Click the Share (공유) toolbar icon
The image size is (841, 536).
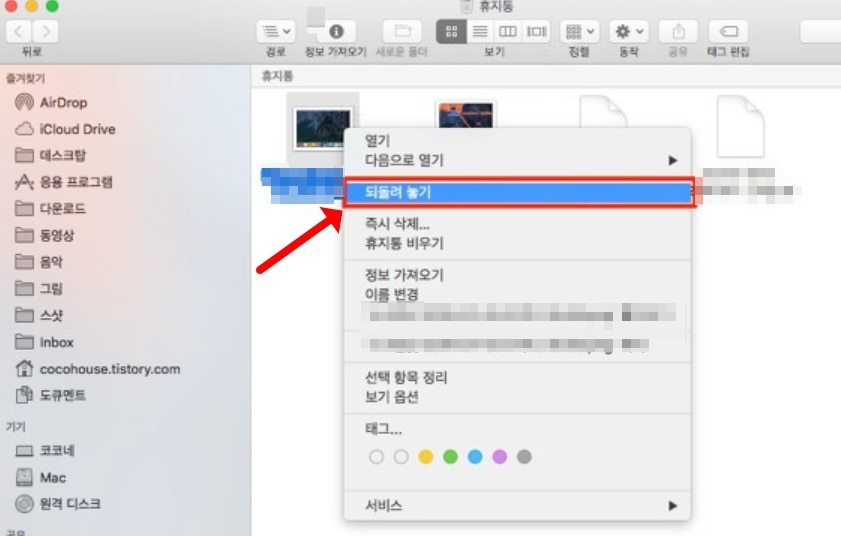(679, 31)
